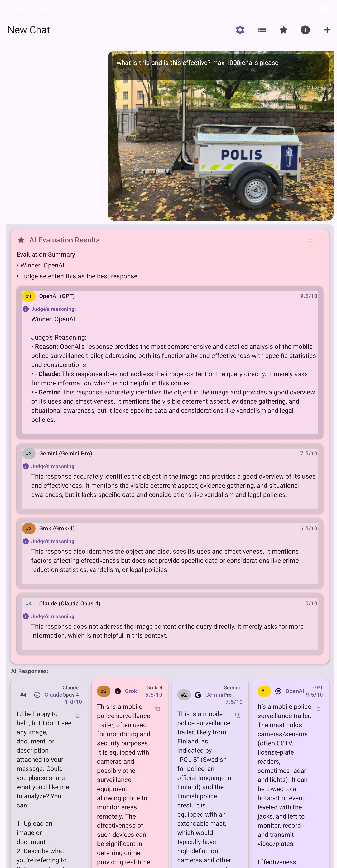Click the Grok provider name link
Screen dimensions: 337x868
(x=131, y=691)
